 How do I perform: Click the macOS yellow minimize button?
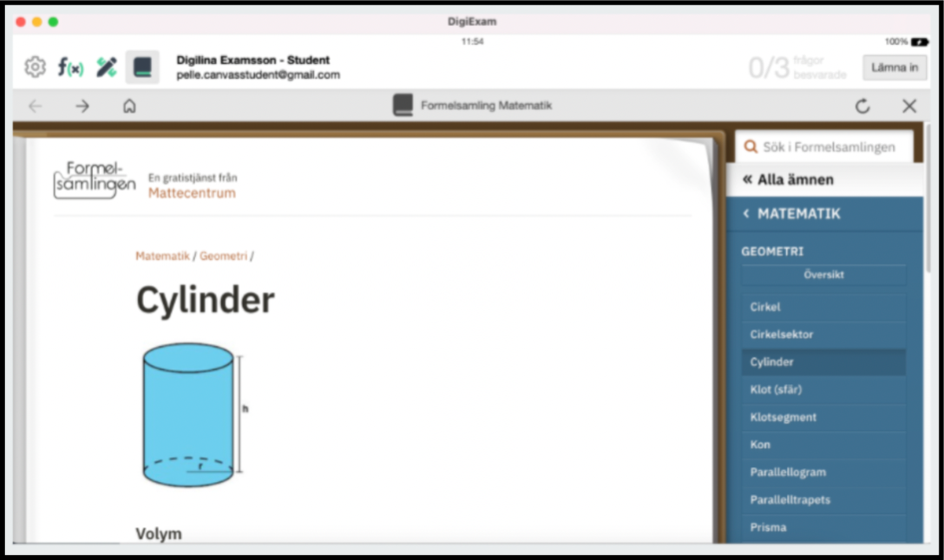point(36,22)
